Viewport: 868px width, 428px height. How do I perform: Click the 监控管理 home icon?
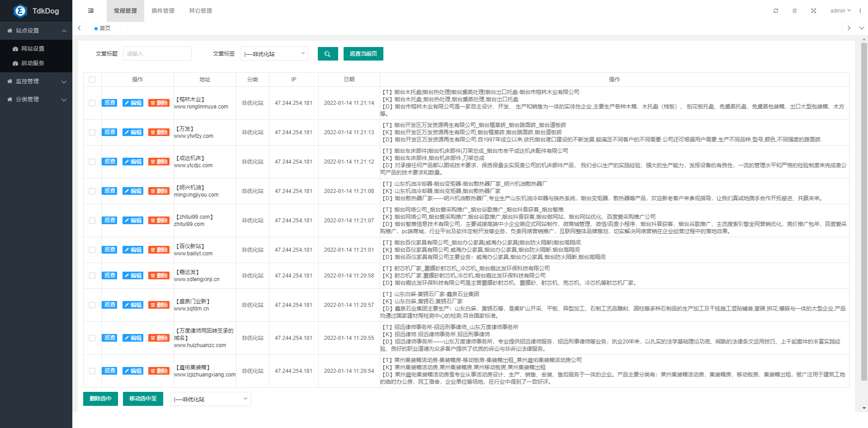(10, 81)
